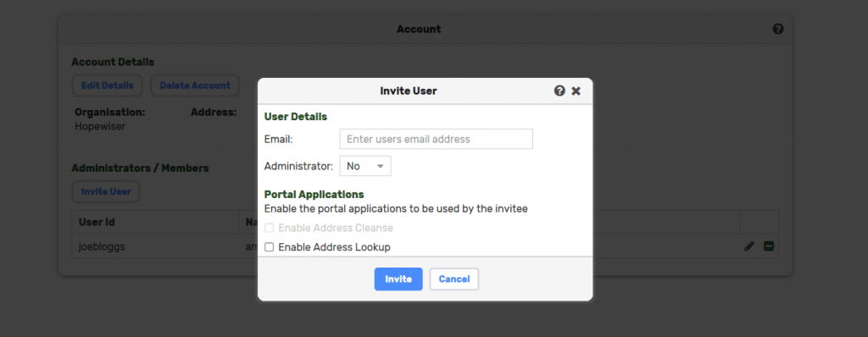The image size is (868, 337).
Task: Focus the Email address input field
Action: click(x=437, y=139)
